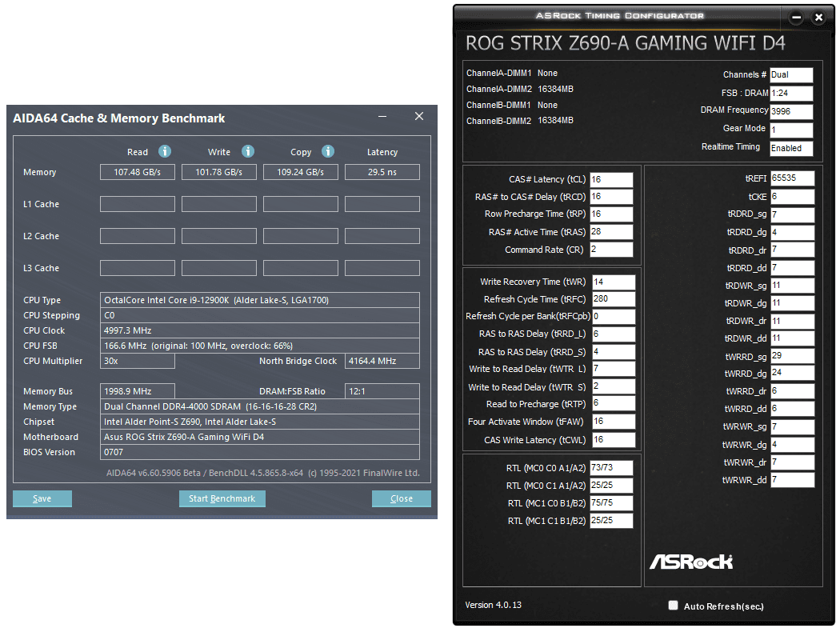840x632 pixels.
Task: Click the tWRRD_dr value field
Action: tap(792, 391)
